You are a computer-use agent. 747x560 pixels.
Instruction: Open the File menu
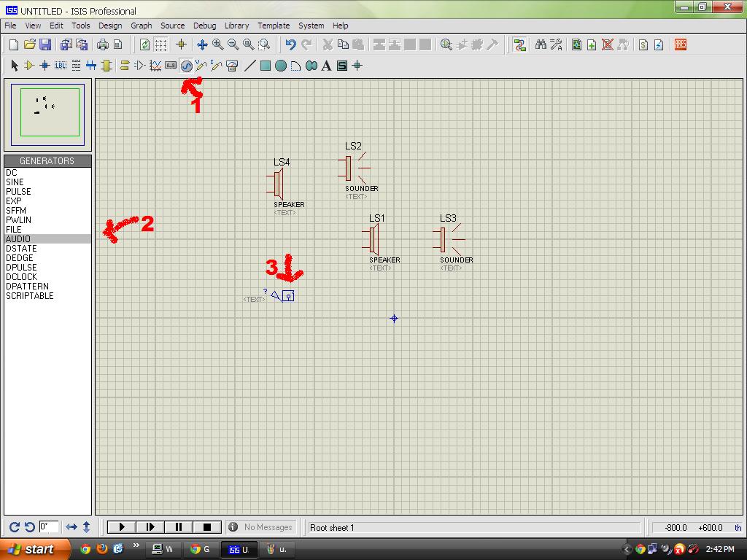pyautogui.click(x=10, y=26)
